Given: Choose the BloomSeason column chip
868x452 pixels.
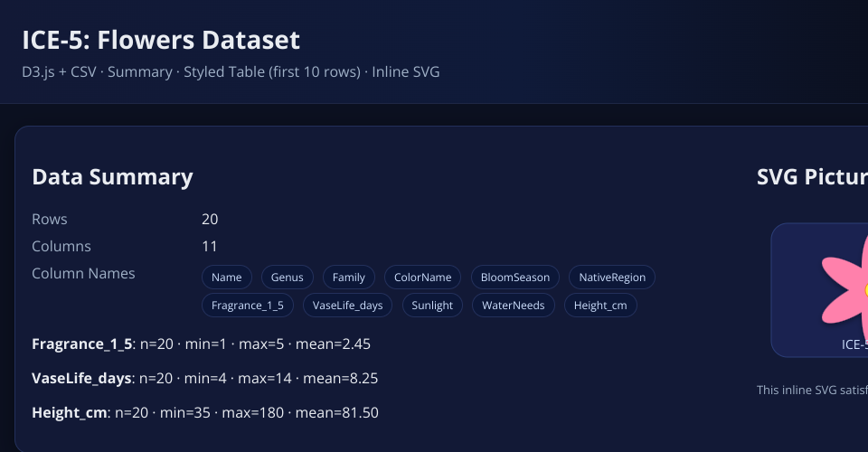Looking at the screenshot, I should (515, 277).
